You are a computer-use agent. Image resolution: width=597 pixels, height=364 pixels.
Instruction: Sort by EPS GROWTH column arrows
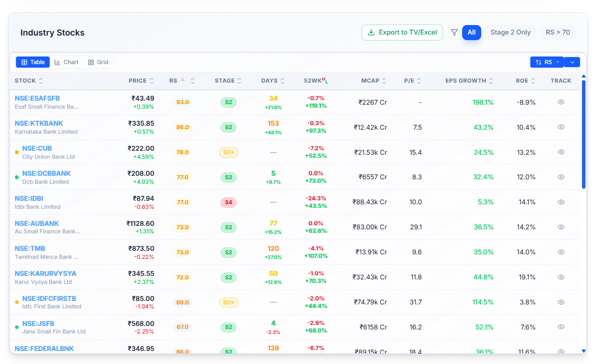point(491,81)
